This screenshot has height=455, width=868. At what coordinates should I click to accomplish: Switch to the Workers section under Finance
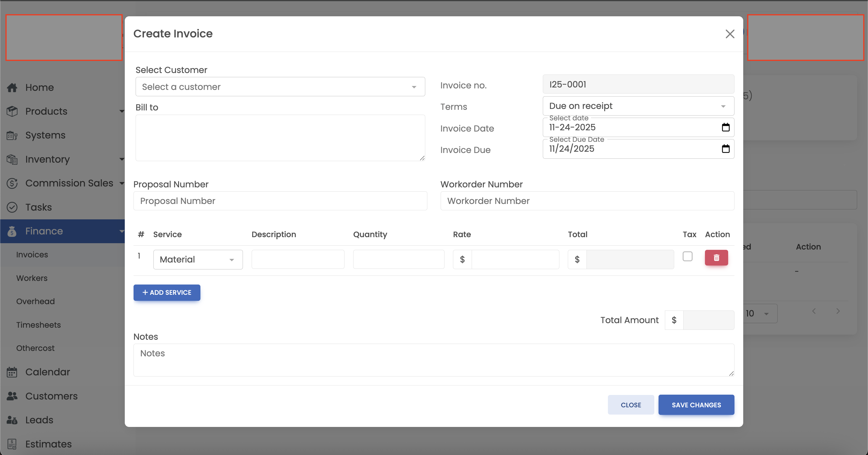[x=32, y=278]
